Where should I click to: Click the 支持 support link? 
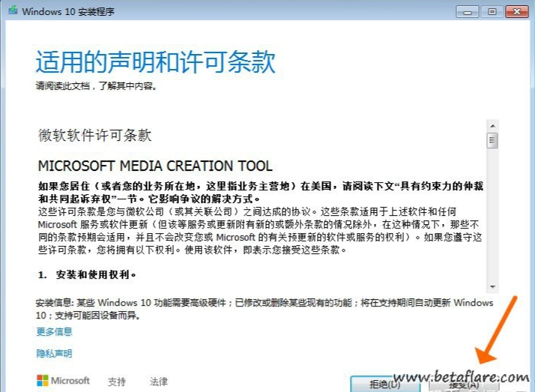coord(117,382)
